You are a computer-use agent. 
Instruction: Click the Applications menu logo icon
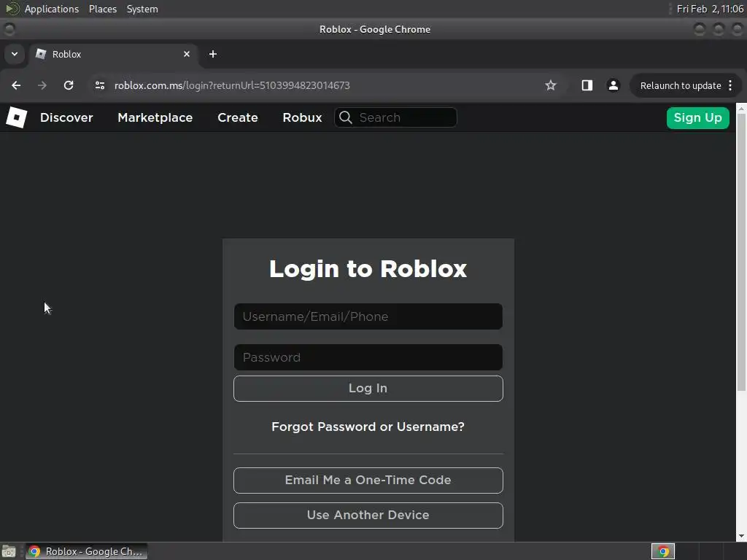pos(12,9)
